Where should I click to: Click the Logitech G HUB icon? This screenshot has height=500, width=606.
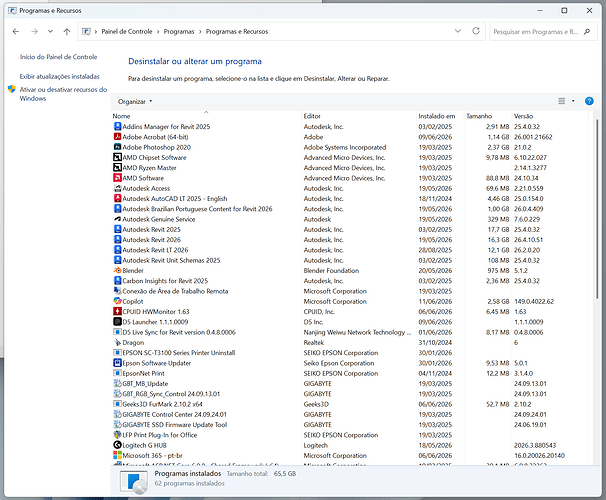(117, 445)
